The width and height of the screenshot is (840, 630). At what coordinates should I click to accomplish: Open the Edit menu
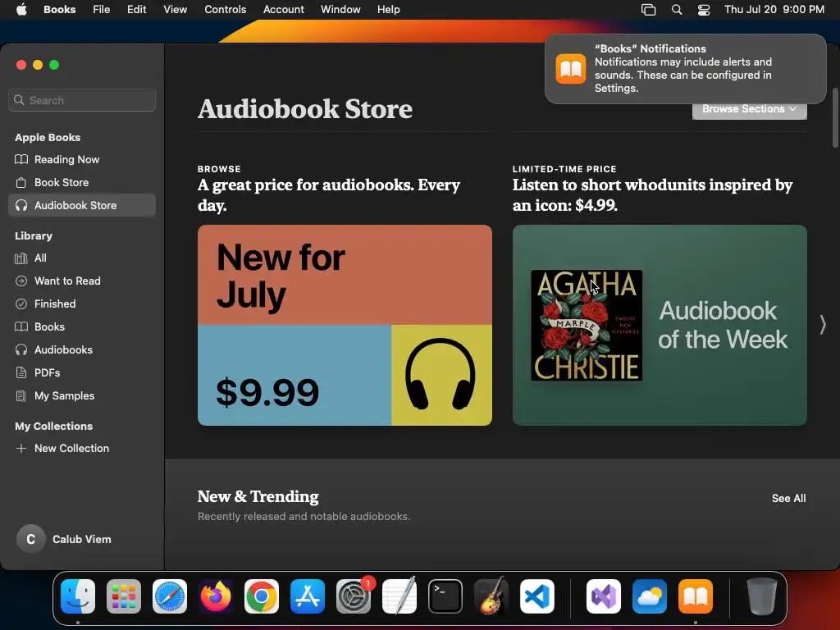137,10
